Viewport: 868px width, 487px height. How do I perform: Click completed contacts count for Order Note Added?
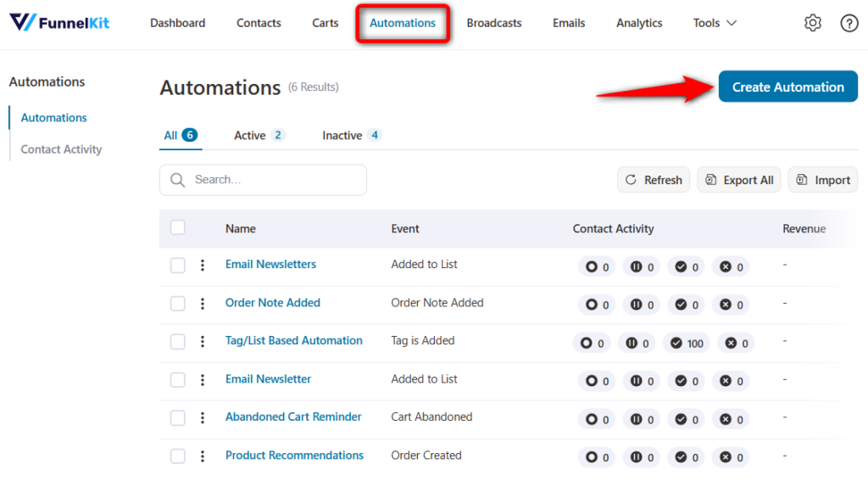pos(687,305)
